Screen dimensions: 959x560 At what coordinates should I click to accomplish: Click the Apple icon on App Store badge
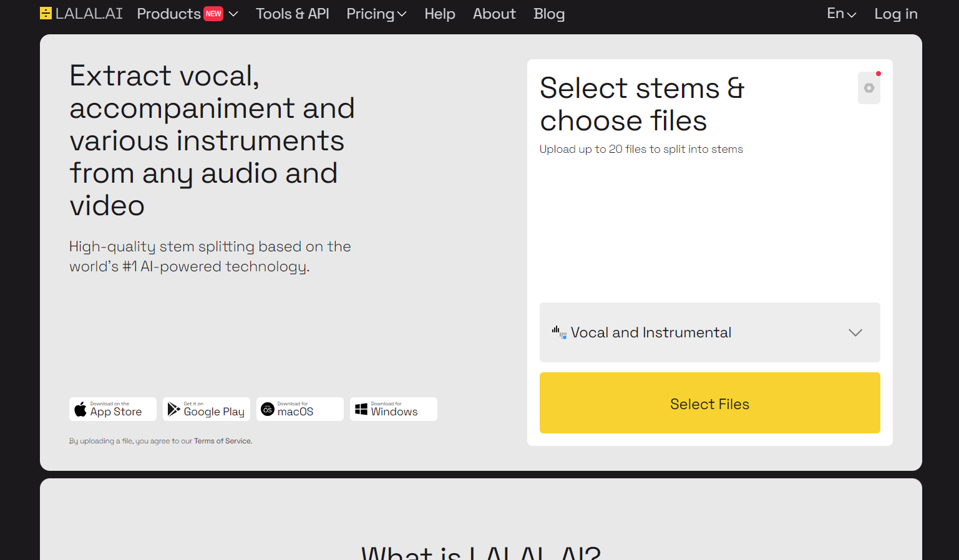pos(80,409)
